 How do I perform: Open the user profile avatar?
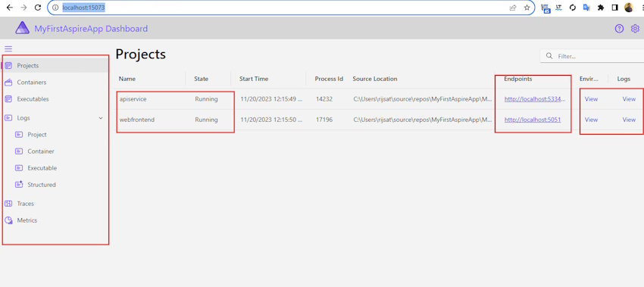[x=629, y=8]
